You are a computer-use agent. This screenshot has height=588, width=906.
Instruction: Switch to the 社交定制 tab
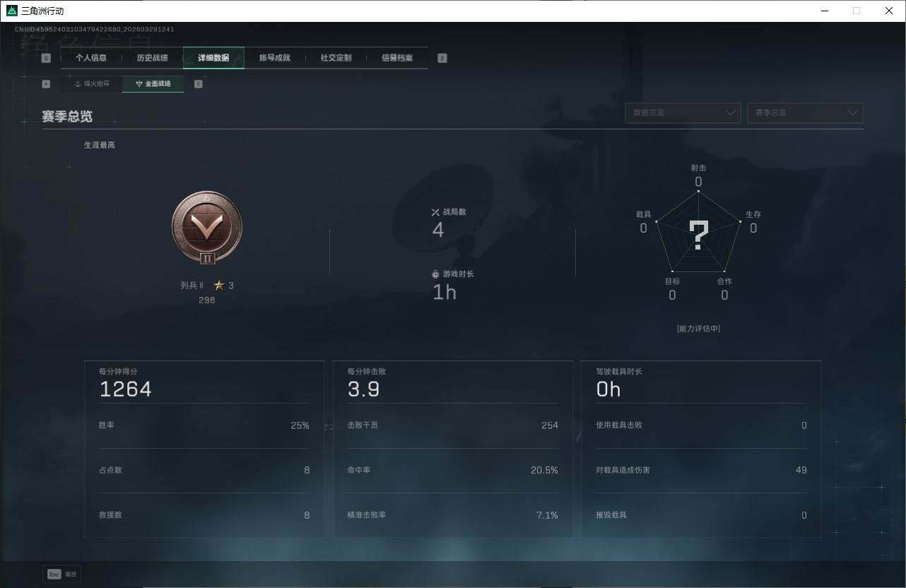tap(336, 58)
